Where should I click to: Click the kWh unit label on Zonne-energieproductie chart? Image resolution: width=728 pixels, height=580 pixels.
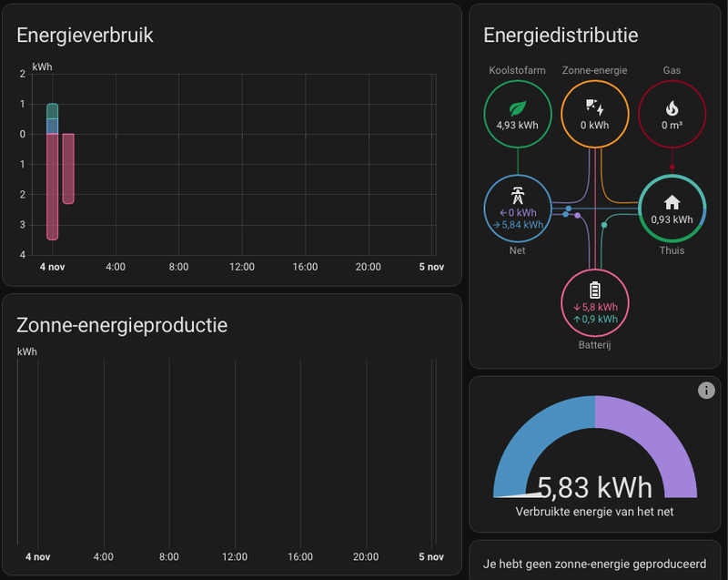(27, 352)
